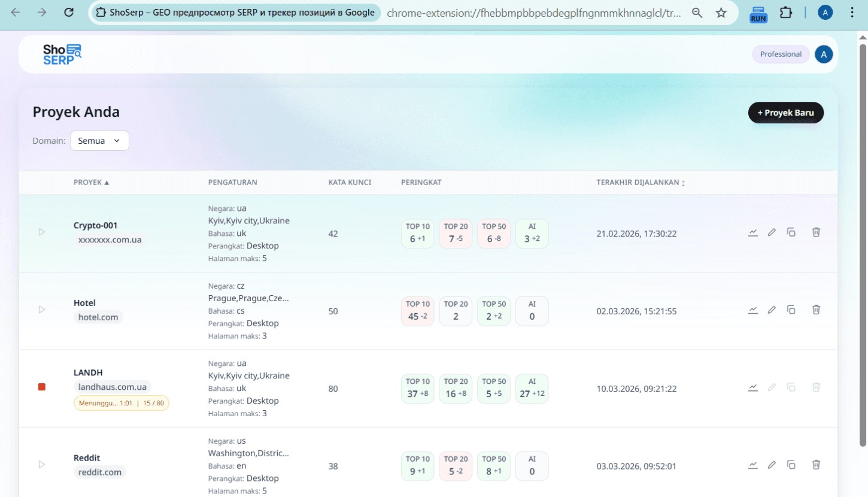Edit the Hotel project with pencil icon
868x497 pixels.
[772, 310]
